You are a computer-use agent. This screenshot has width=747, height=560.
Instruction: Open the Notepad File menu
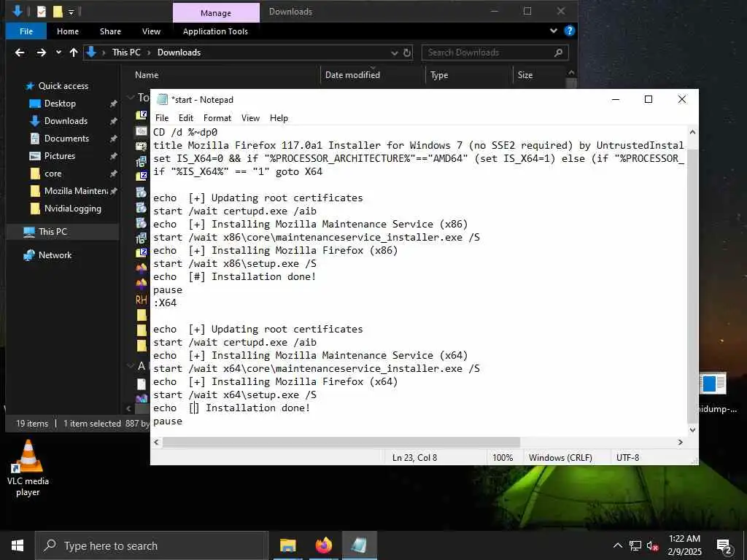[161, 117]
